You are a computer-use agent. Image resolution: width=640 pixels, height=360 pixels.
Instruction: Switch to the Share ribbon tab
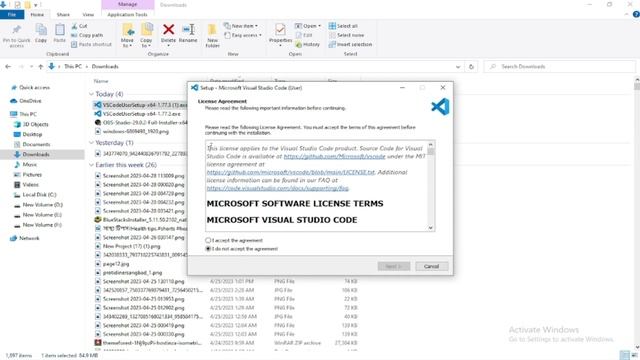(x=63, y=15)
